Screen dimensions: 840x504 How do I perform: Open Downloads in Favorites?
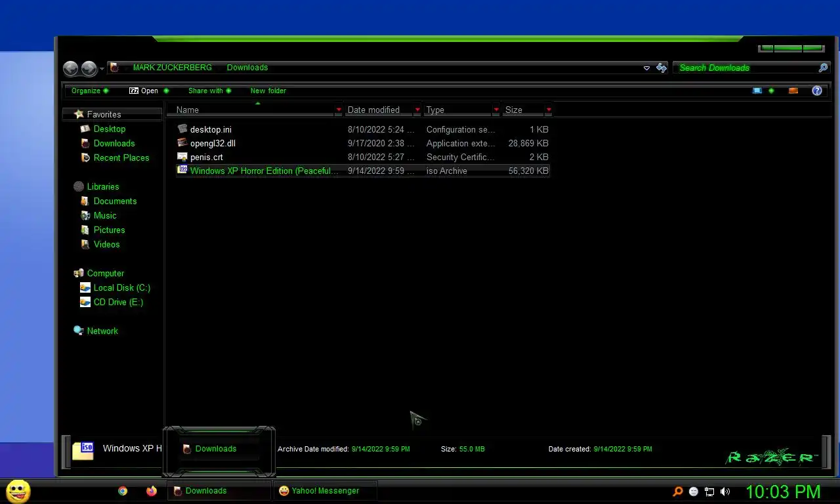pyautogui.click(x=114, y=143)
